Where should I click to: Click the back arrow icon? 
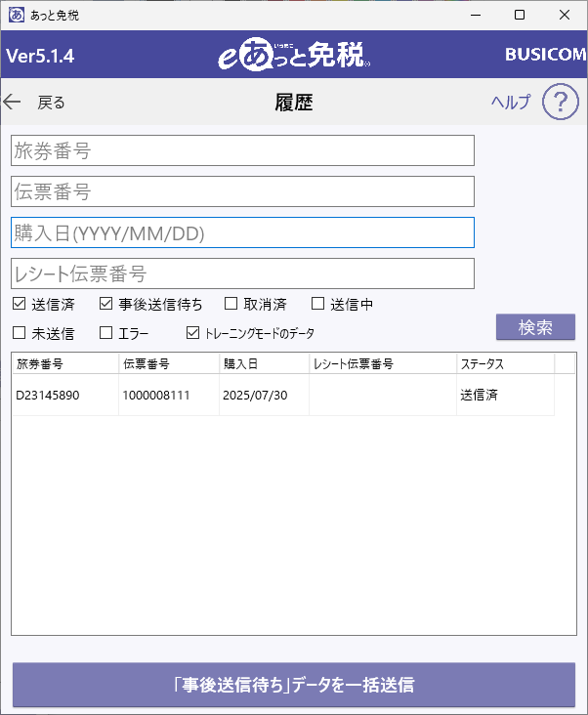point(12,102)
